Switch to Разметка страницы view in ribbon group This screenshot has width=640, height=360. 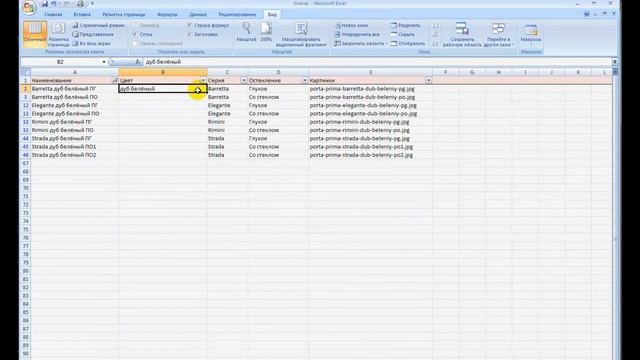coord(58,34)
